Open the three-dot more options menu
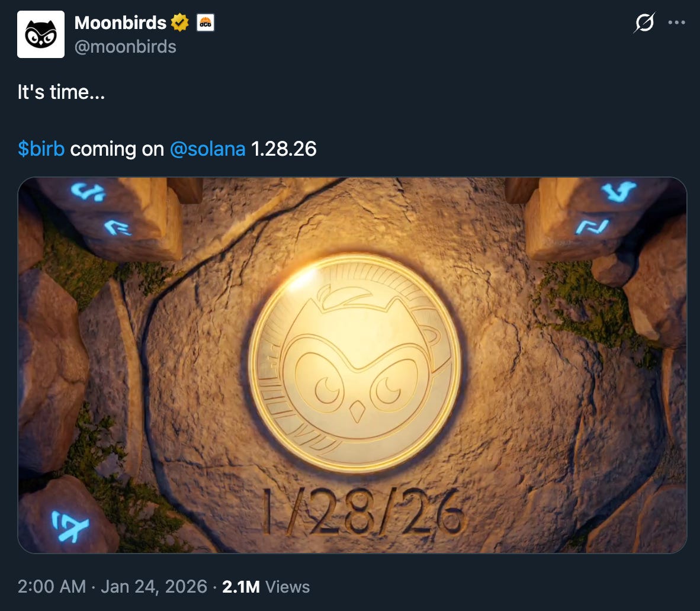700x611 pixels. (x=676, y=22)
